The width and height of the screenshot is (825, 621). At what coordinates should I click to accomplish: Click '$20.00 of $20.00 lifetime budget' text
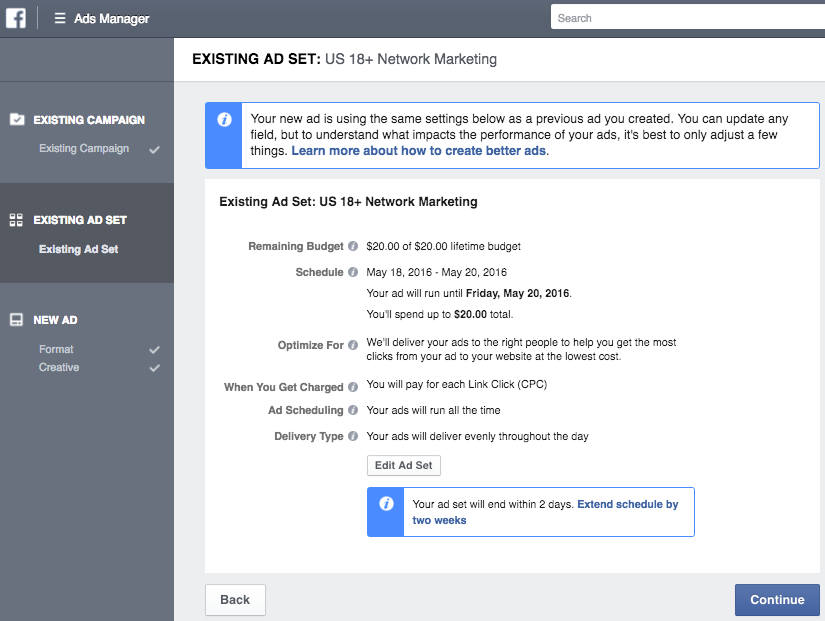pos(444,246)
